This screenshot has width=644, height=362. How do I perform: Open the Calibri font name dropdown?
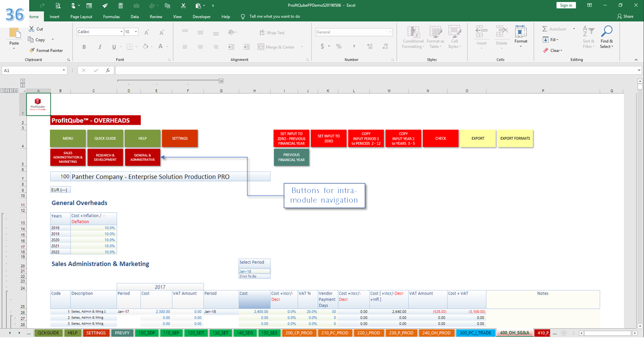pos(121,32)
